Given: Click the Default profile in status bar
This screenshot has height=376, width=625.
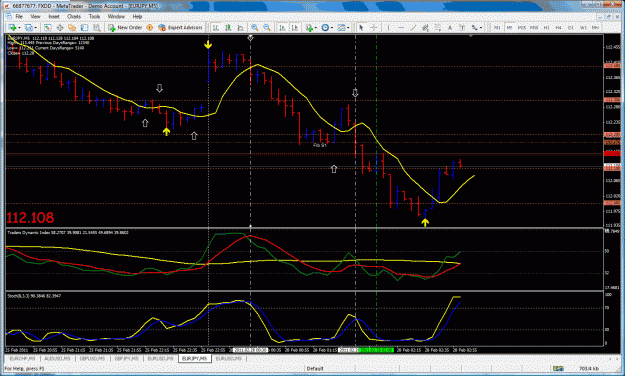Looking at the screenshot, I should point(314,369).
